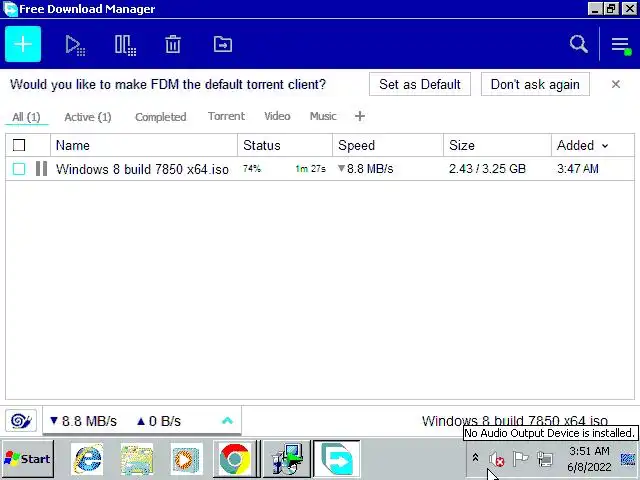Add a custom tag with the plus tab
This screenshot has height=480, width=640.
360,116
